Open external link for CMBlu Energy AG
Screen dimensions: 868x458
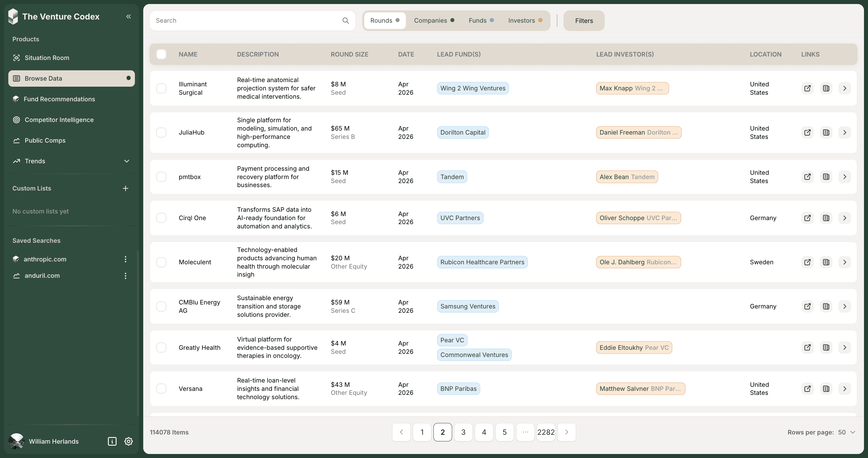807,306
